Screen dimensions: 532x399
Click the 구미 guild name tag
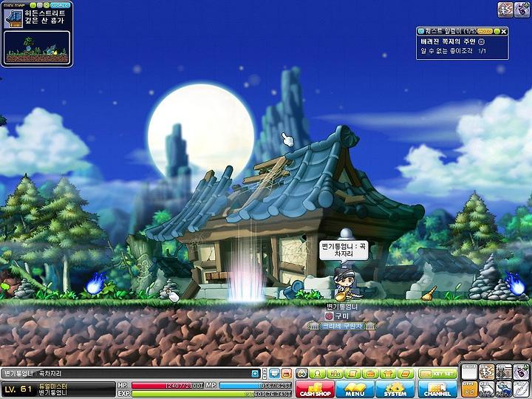[x=337, y=316]
